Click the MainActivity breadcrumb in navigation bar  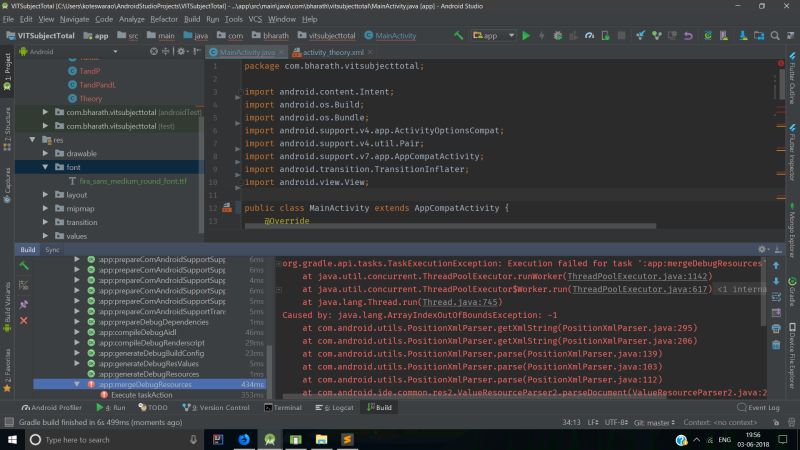(390, 36)
